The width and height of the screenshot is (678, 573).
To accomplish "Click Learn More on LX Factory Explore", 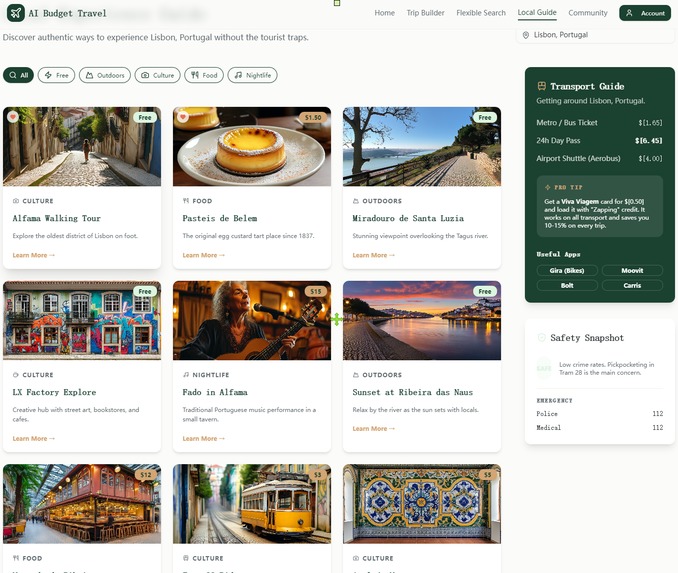I will (x=34, y=439).
